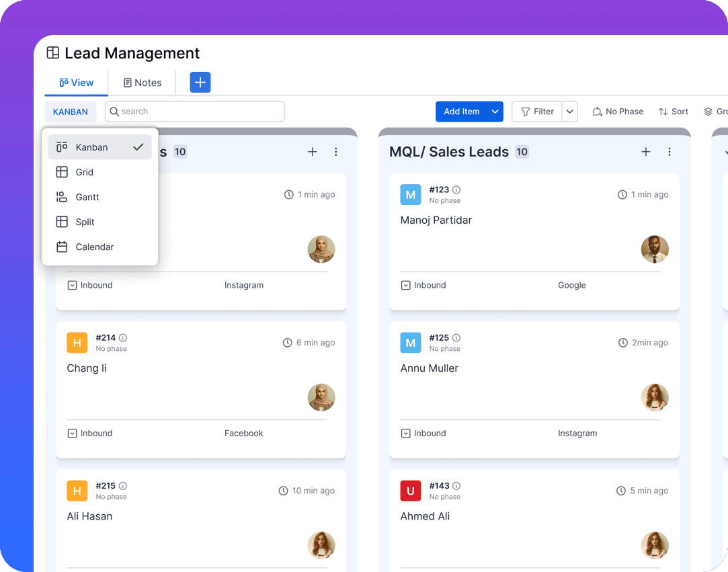
Task: Open the Manoj Partidar card title
Action: [436, 220]
